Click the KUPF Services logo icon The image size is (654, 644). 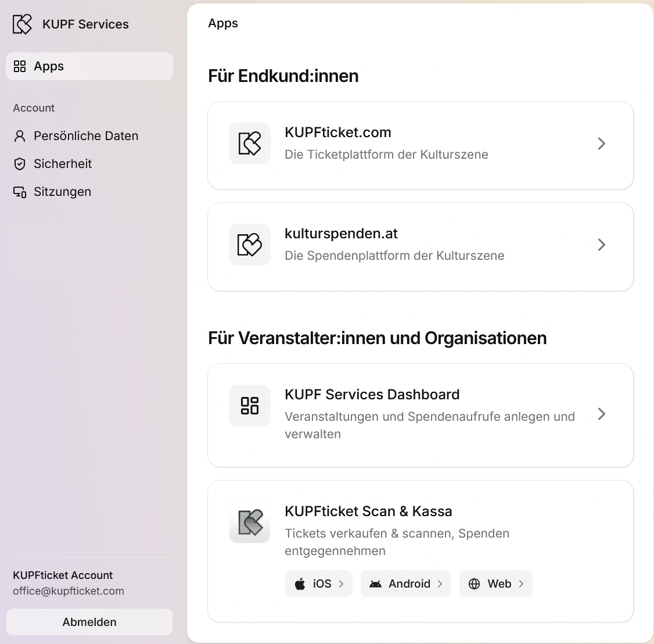pos(22,24)
